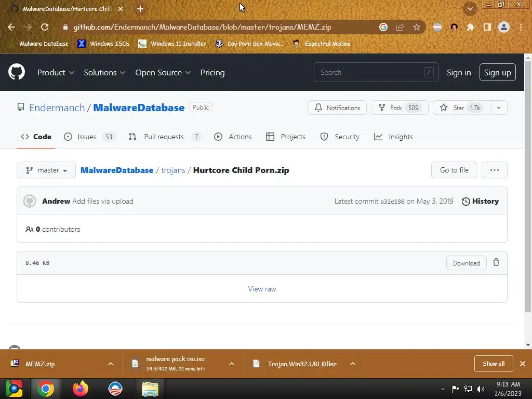Open the Security tab
Viewport: 532px width, 399px height.
pyautogui.click(x=340, y=137)
